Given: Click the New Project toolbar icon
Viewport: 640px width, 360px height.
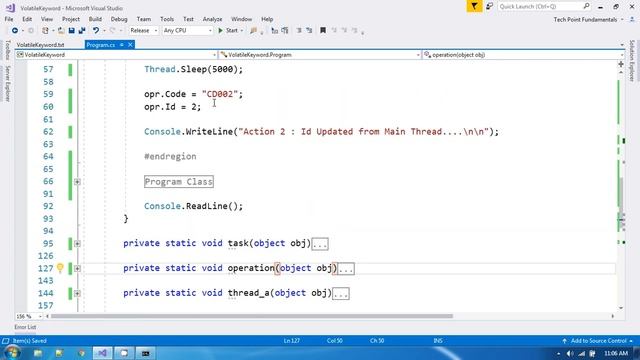Looking at the screenshot, I should tap(45, 31).
